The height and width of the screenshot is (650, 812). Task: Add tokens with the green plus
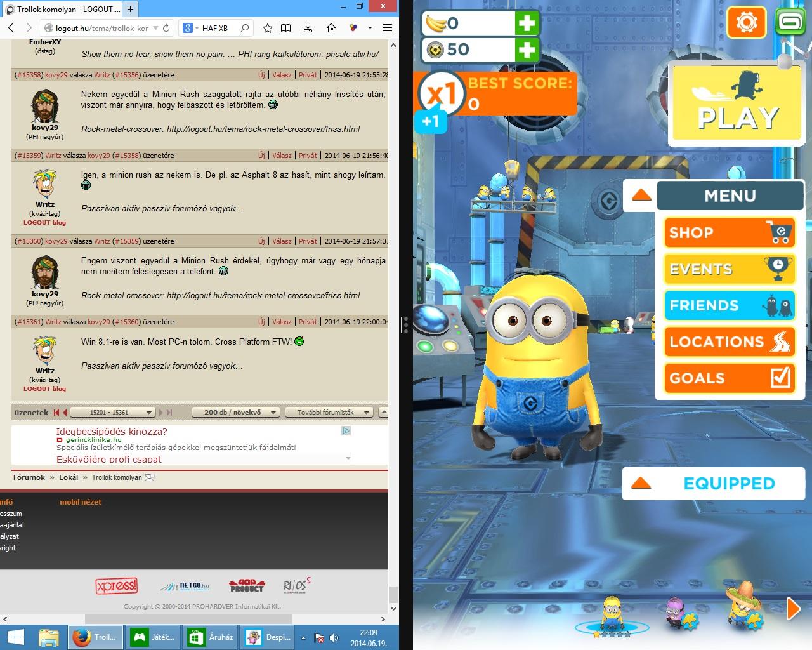coord(527,50)
